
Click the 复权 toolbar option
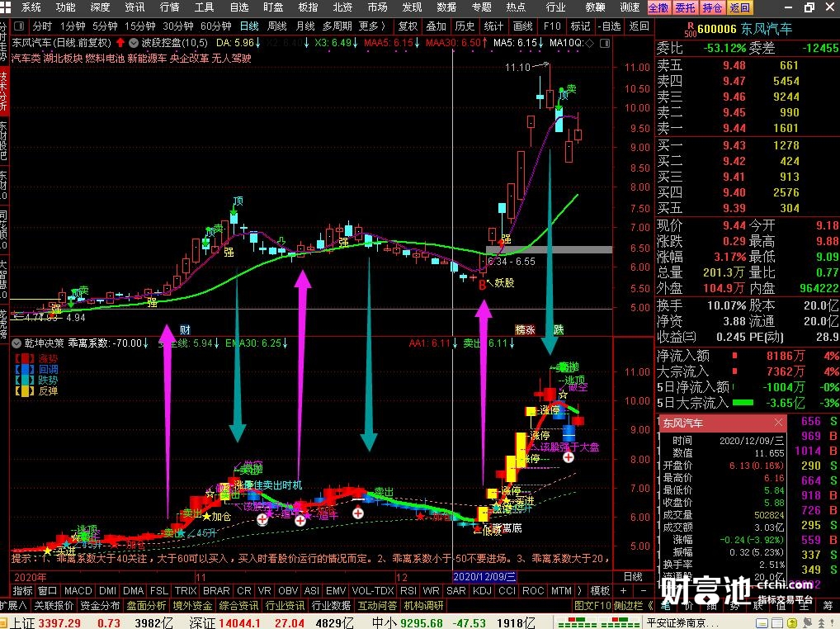pos(408,26)
